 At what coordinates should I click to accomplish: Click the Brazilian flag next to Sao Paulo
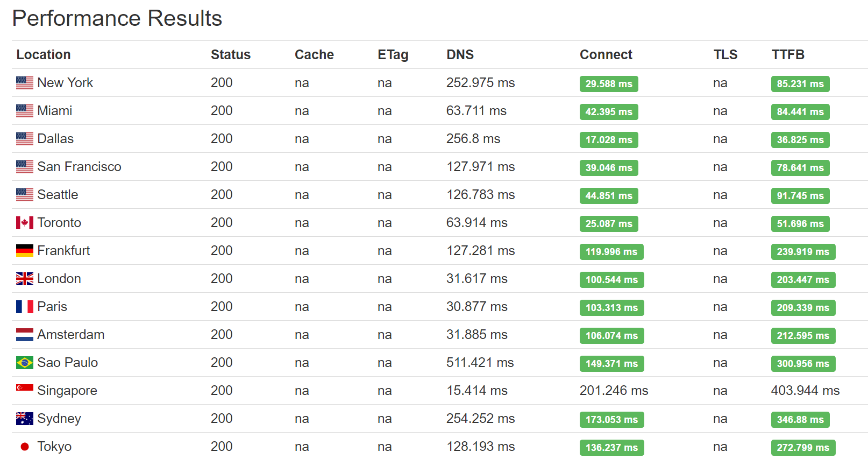pyautogui.click(x=25, y=363)
